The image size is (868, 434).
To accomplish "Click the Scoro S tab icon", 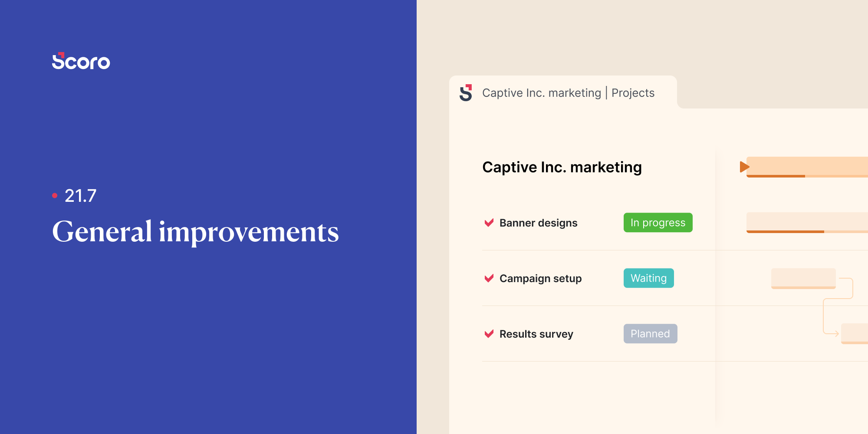I will click(466, 93).
